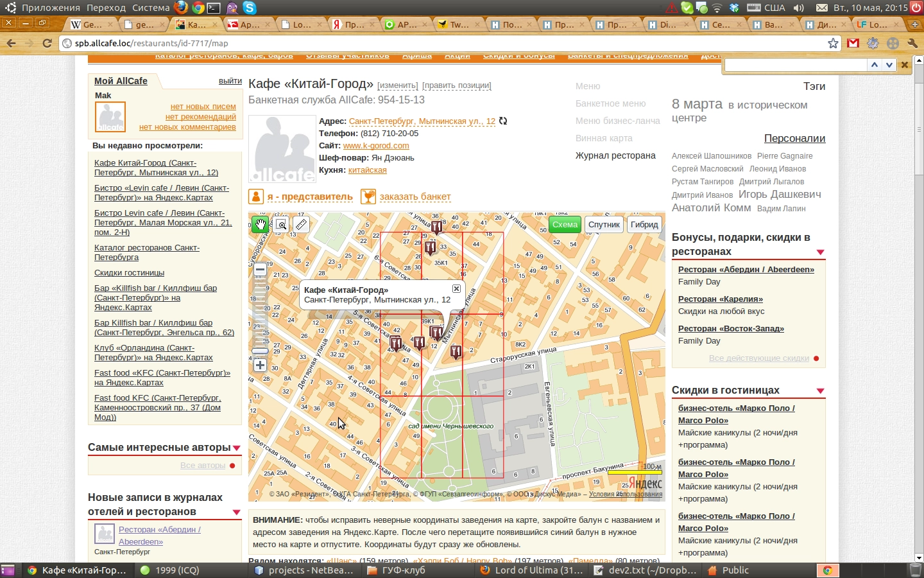
Task: Click the restaurant marker near house 35К1
Action: coord(430,247)
